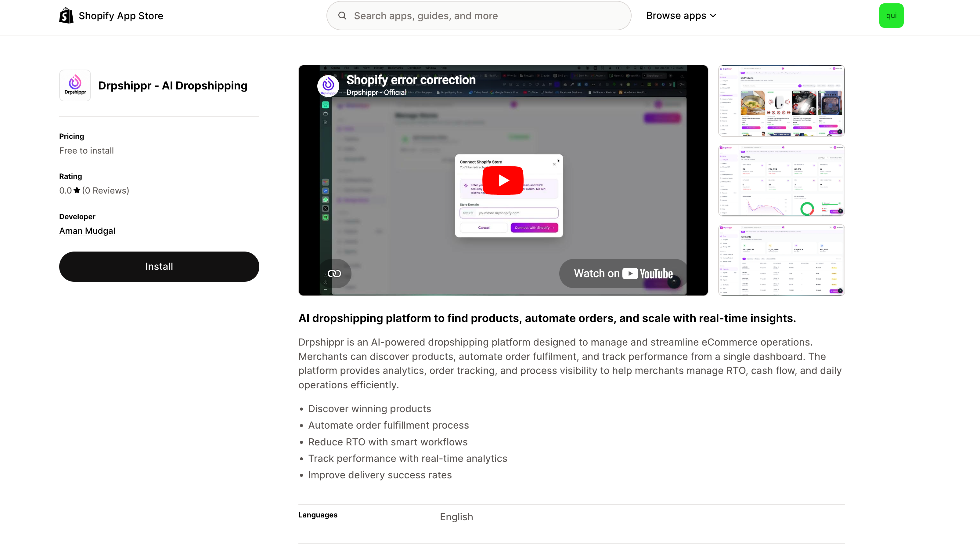Click 'Reduce RTO with smart workflows' bullet
The image size is (980, 544).
click(388, 442)
